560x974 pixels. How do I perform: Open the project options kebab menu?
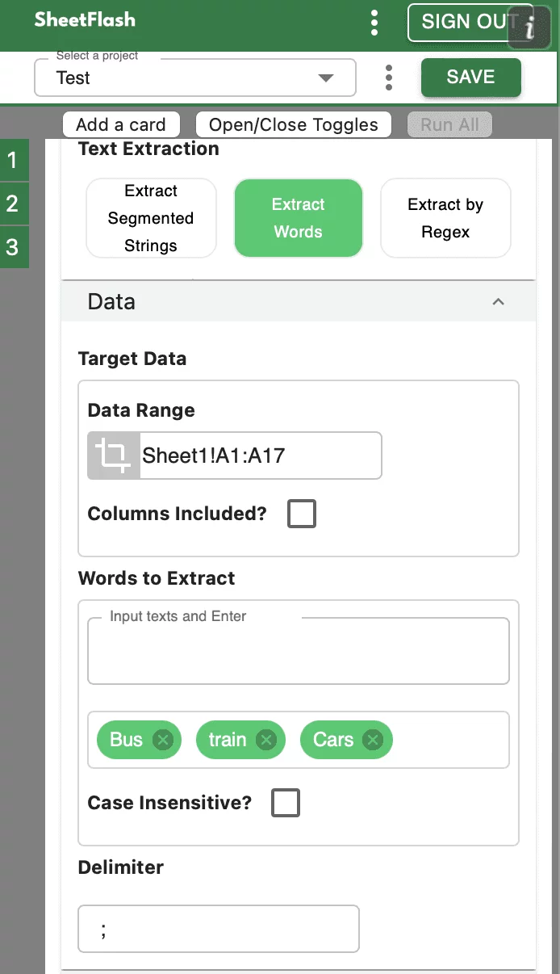point(389,78)
